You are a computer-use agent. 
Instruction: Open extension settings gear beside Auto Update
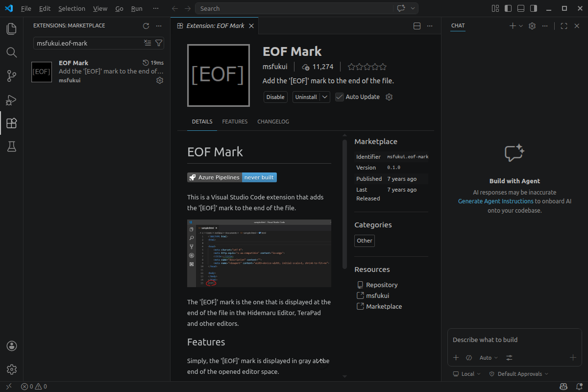click(x=389, y=97)
